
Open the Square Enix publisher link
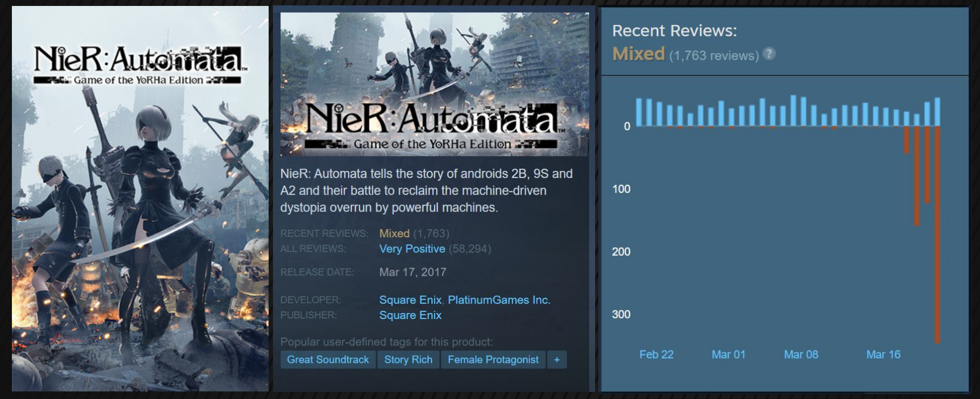410,315
